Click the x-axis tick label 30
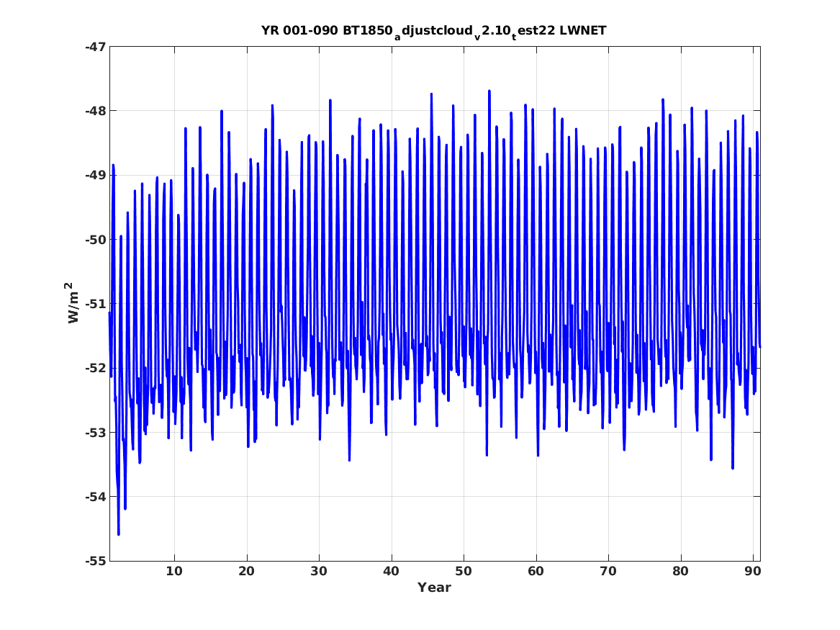This screenshot has width=840, height=630. [x=319, y=572]
